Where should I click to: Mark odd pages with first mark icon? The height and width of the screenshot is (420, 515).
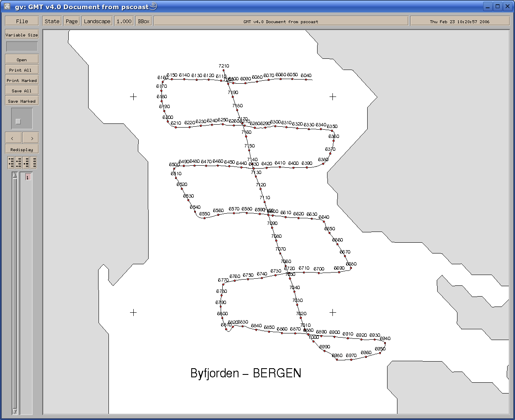(x=11, y=162)
